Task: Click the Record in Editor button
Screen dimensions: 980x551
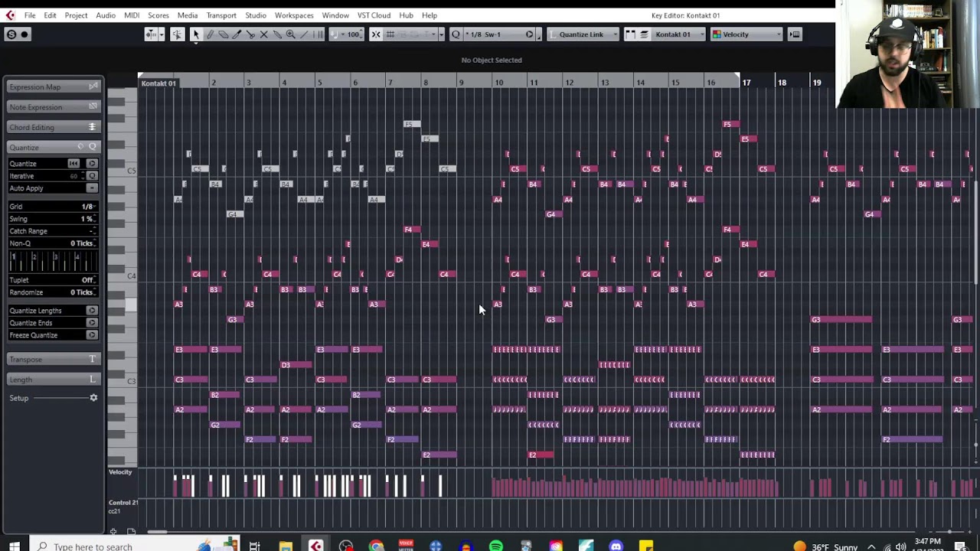Action: tap(24, 34)
